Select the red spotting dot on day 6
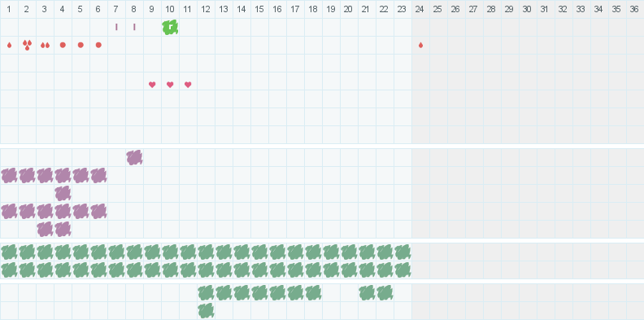 (98, 45)
